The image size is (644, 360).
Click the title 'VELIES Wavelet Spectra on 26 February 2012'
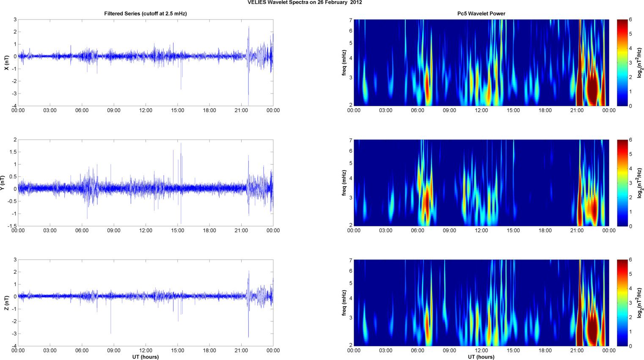tap(305, 3)
